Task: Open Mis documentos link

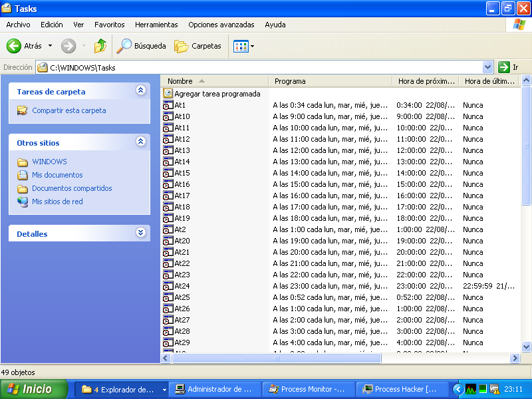Action: tap(57, 175)
